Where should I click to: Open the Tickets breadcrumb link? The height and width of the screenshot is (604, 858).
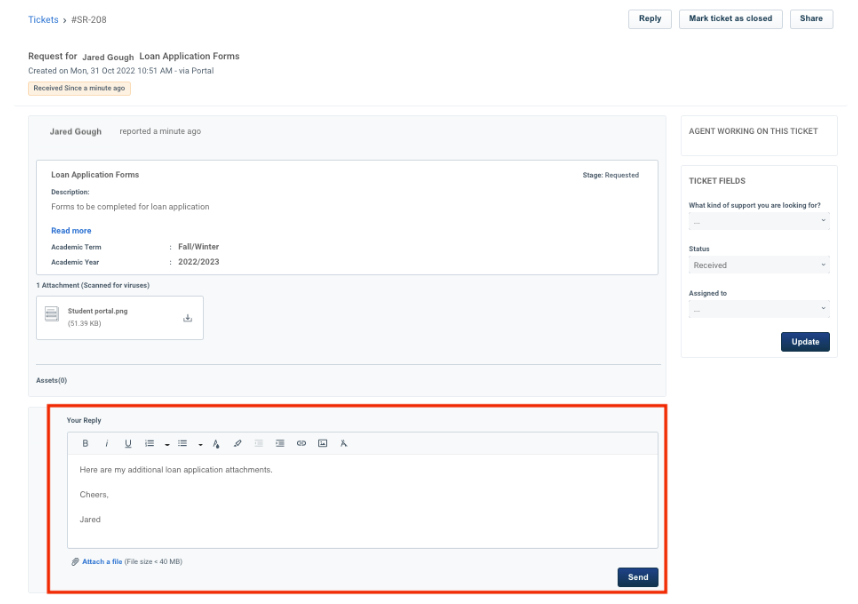pyautogui.click(x=42, y=19)
